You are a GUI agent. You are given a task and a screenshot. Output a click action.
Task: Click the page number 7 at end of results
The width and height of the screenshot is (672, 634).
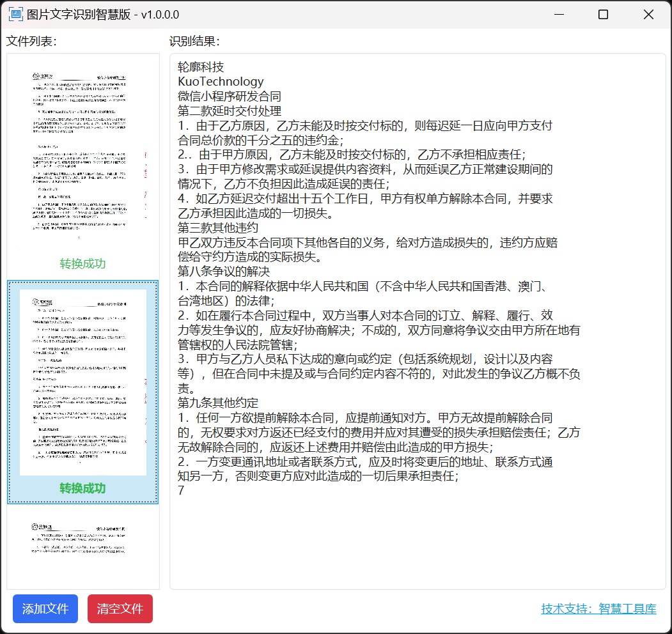tap(181, 490)
